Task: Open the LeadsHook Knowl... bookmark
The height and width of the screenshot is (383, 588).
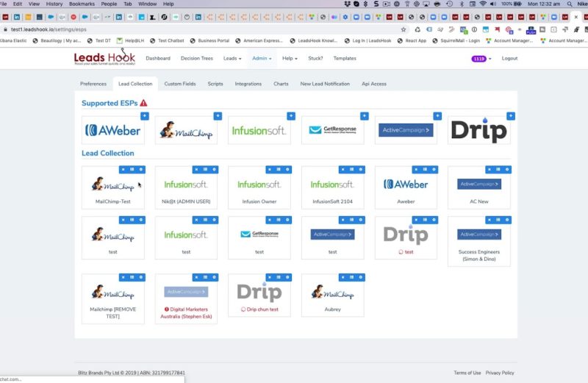Action: [314, 40]
